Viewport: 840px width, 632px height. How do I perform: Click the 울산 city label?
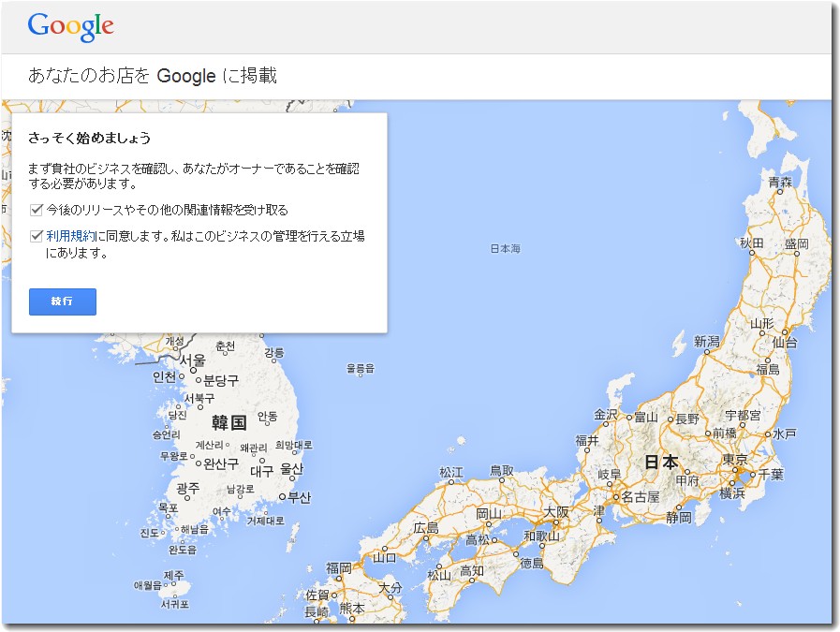292,469
